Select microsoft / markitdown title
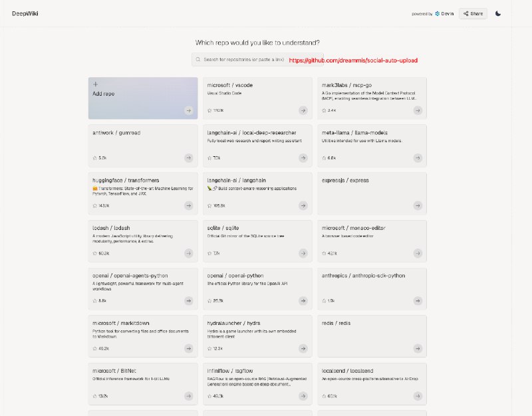Viewport: 532px width, 416px height. (121, 323)
